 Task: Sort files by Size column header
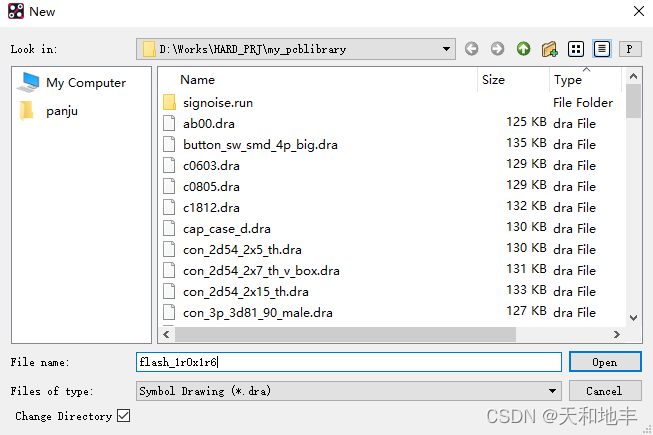(493, 80)
